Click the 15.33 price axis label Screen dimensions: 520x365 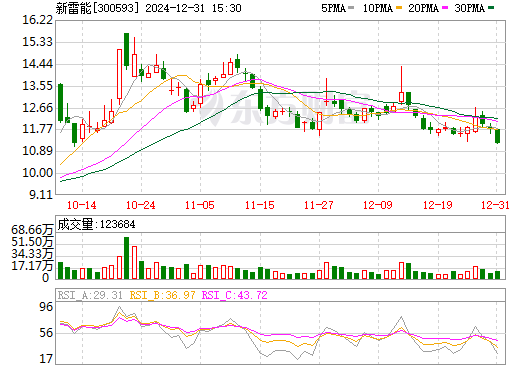tap(38, 42)
